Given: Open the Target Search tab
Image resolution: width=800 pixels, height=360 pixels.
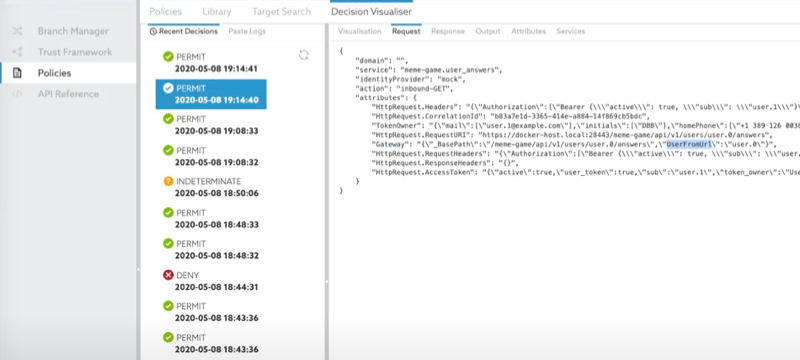Looking at the screenshot, I should (x=281, y=11).
